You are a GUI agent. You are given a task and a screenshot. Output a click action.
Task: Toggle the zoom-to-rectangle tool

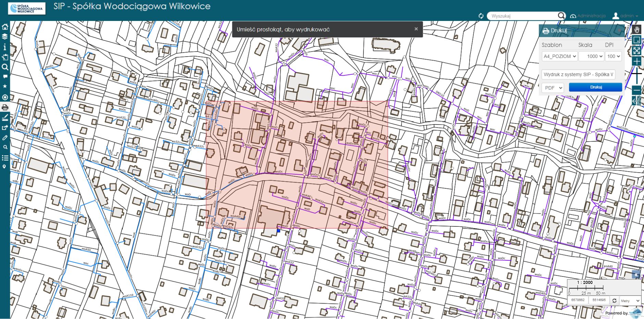click(636, 40)
